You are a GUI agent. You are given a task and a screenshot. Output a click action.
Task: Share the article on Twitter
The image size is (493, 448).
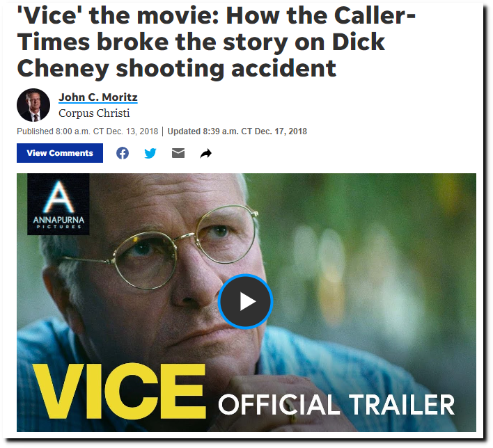(150, 153)
